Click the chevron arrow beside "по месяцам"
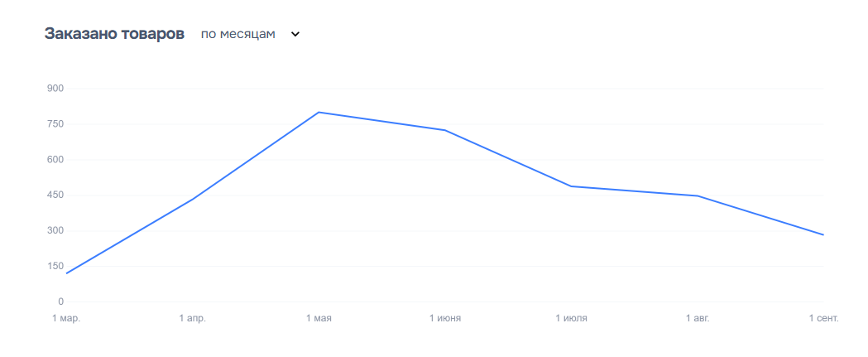 point(295,35)
